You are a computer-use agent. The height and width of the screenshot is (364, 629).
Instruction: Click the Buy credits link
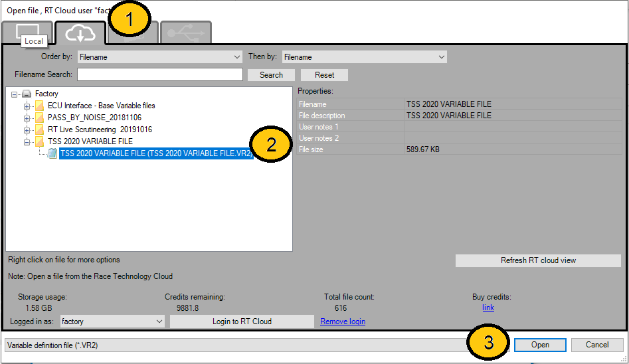click(x=488, y=308)
